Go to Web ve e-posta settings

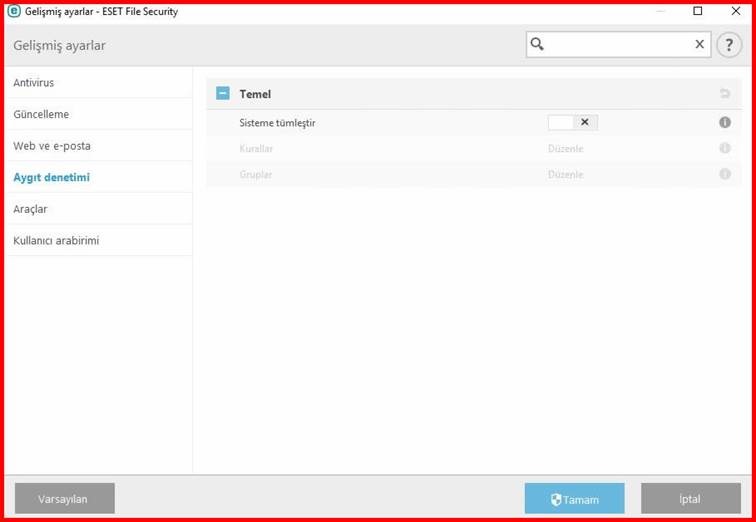tap(52, 146)
